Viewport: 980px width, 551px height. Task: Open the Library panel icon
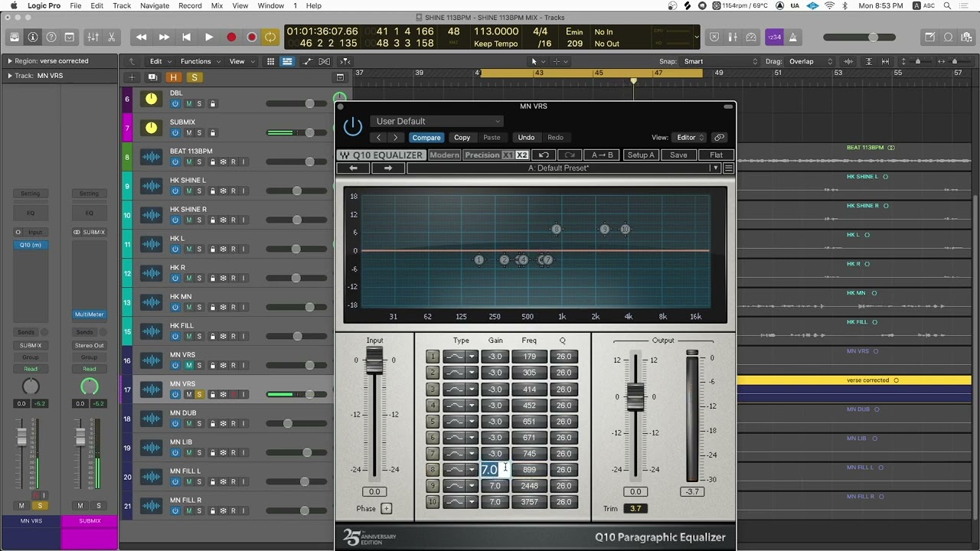[15, 37]
